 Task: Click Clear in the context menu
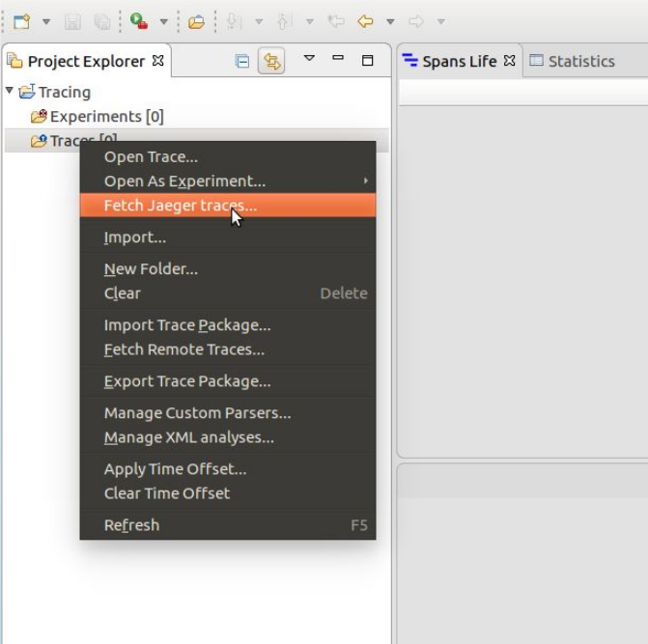[x=228, y=294]
